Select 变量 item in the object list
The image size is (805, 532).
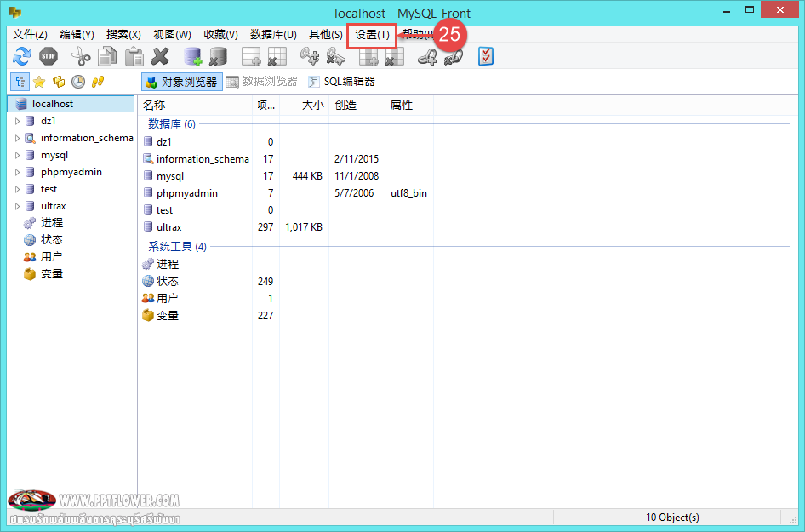click(160, 315)
